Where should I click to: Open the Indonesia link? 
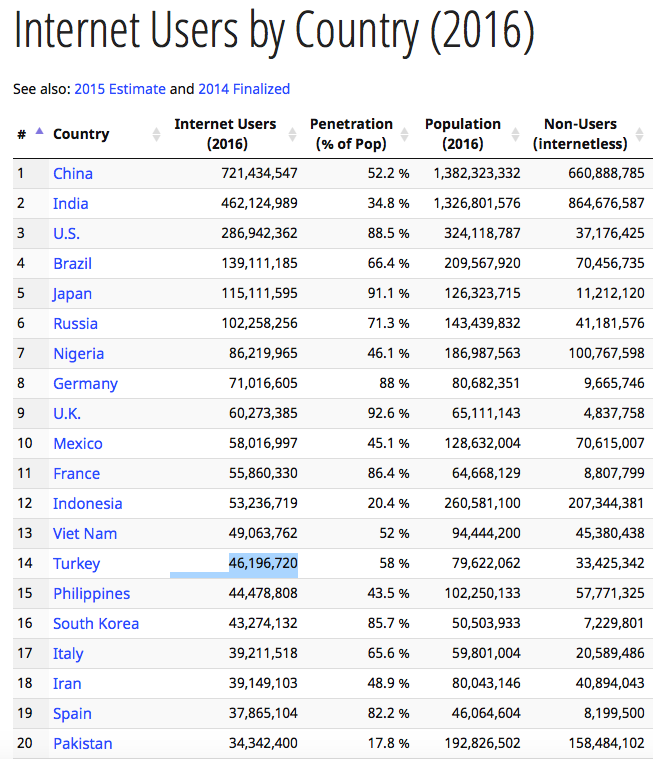87,503
